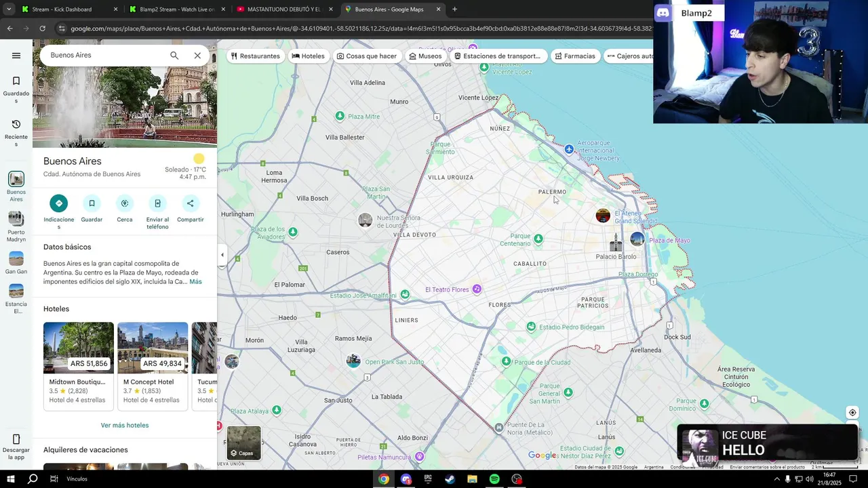Click the Plaza de Mayo marker

[x=637, y=239]
